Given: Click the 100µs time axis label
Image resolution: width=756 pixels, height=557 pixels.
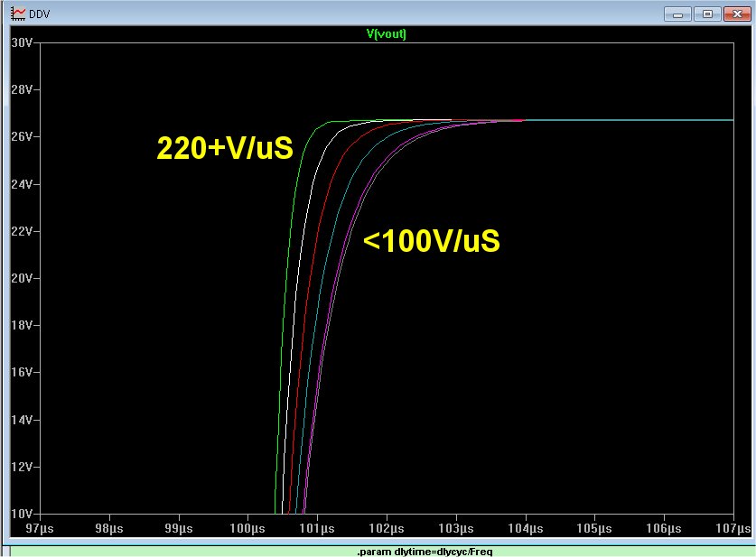Looking at the screenshot, I should tap(247, 529).
